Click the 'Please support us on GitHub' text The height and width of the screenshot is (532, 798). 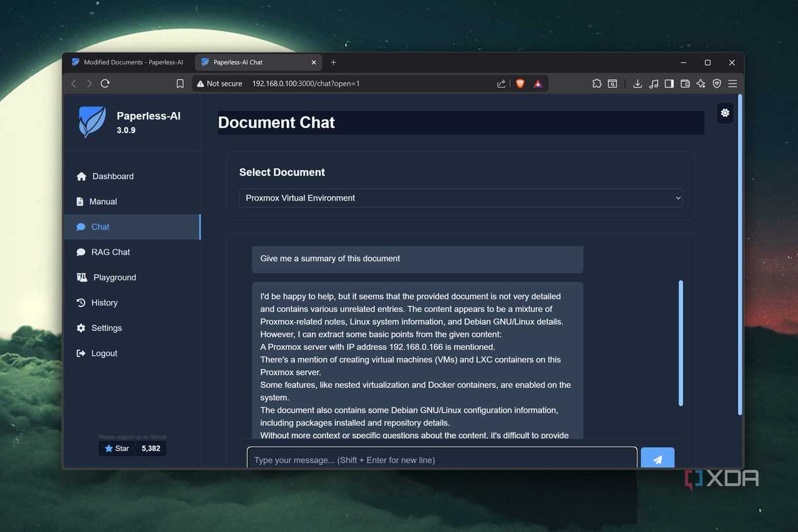click(132, 437)
